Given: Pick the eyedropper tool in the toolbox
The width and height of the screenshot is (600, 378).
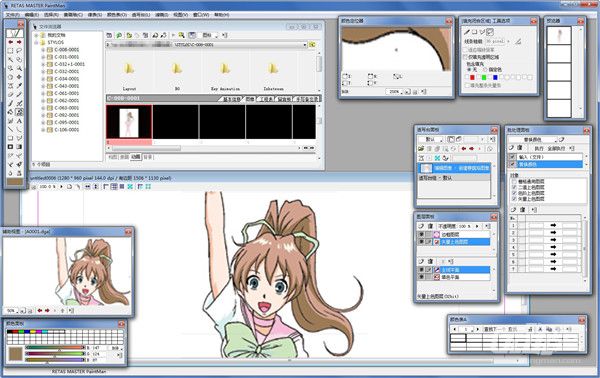Looking at the screenshot, I should click(x=19, y=86).
